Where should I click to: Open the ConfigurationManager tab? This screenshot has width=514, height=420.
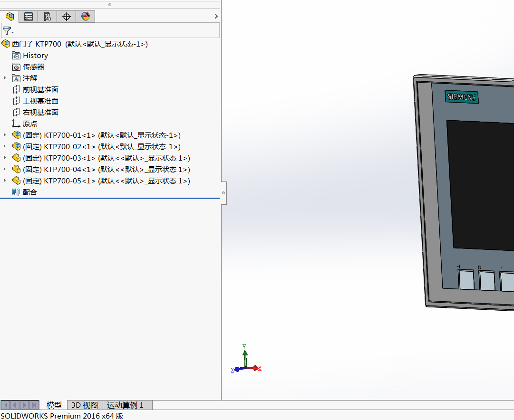tap(48, 16)
